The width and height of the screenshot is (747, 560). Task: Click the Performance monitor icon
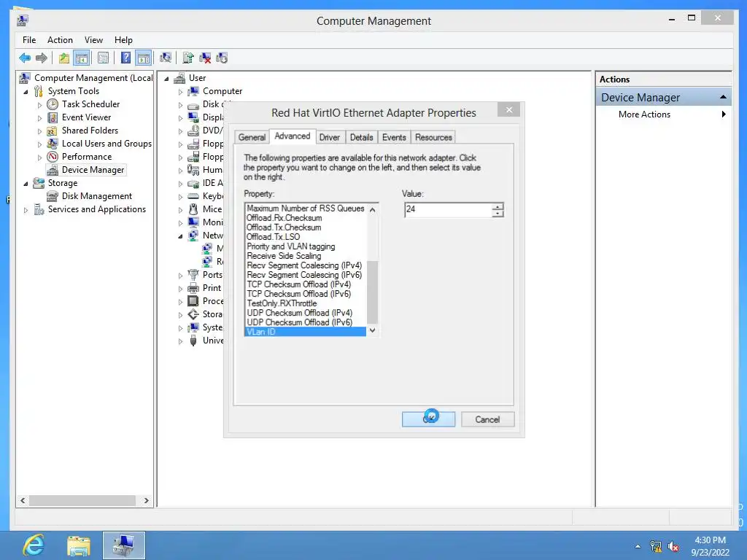pos(53,157)
